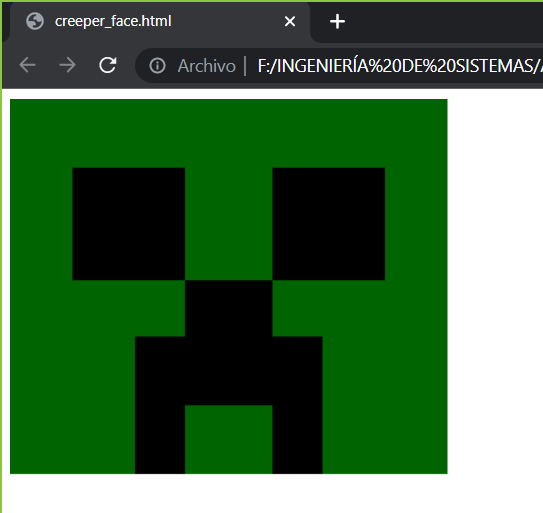Reload the creeper_face.html page

tap(108, 65)
